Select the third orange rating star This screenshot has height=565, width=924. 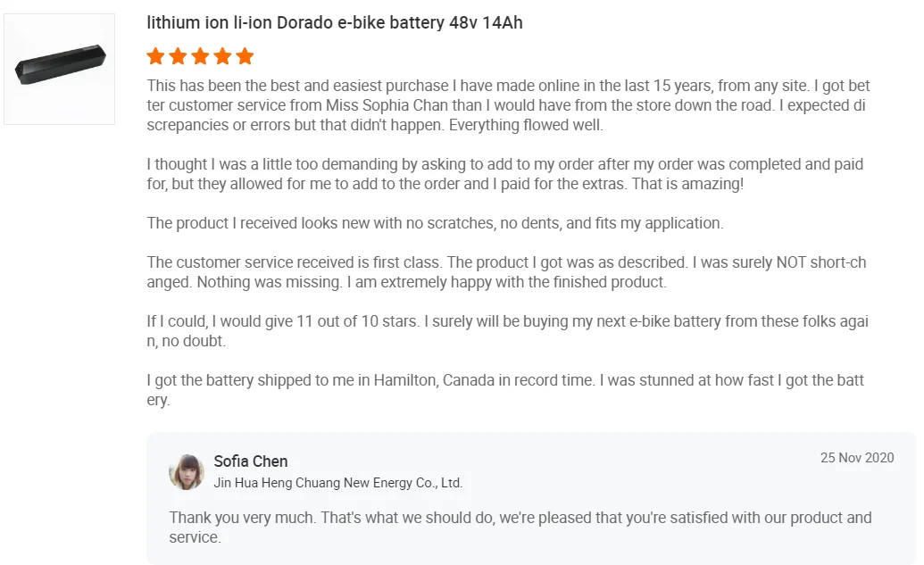[200, 57]
